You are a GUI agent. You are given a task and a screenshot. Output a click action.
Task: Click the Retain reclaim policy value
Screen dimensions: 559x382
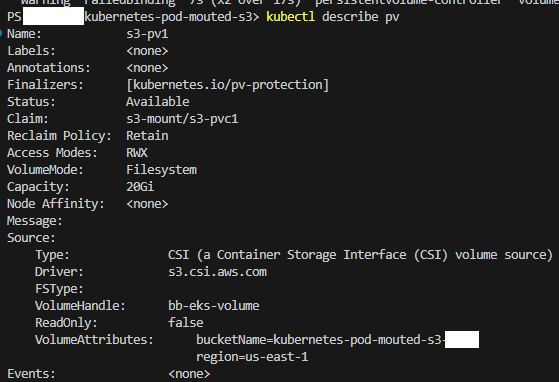click(x=147, y=136)
